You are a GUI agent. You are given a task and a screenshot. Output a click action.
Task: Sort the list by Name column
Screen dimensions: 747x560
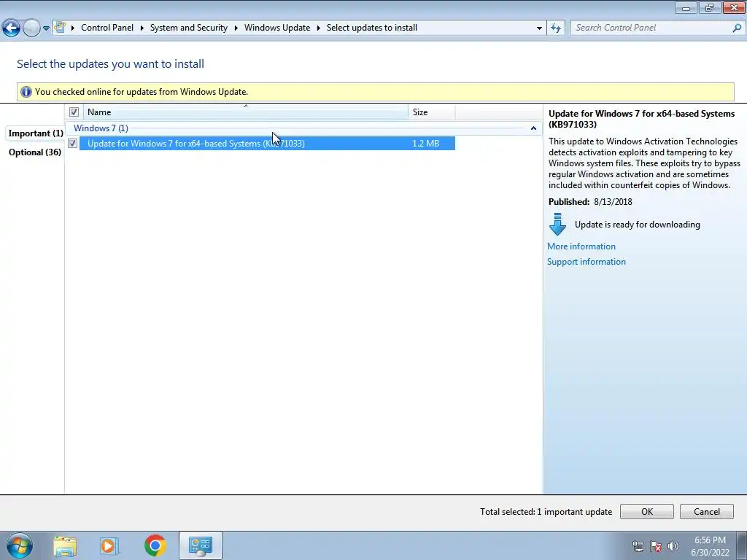(246, 112)
